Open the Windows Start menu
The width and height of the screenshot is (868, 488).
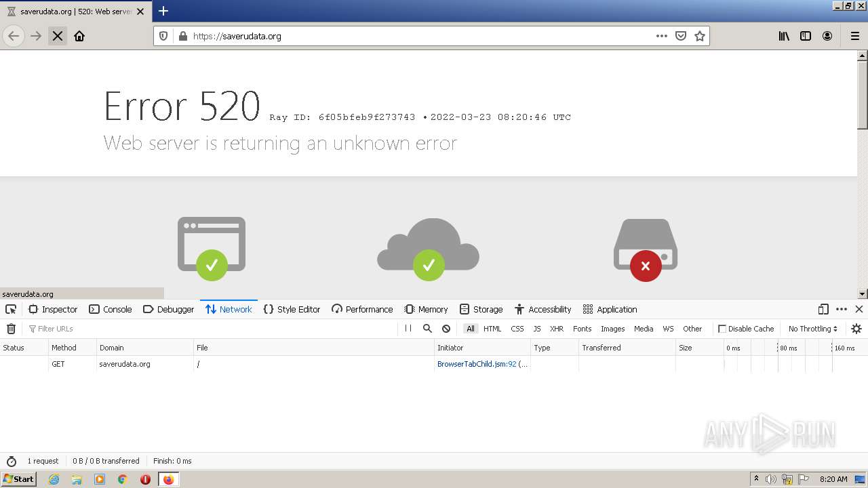pos(19,479)
